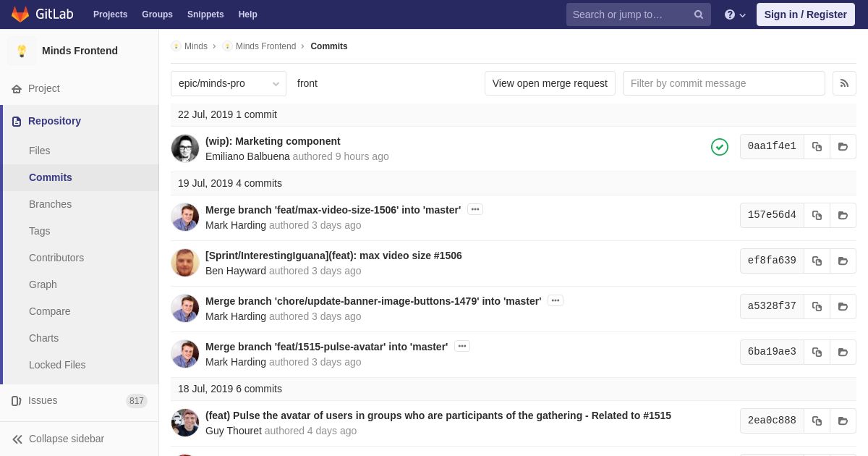Click Ben Hayward's avatar
The height and width of the screenshot is (456, 868).
pos(185,263)
